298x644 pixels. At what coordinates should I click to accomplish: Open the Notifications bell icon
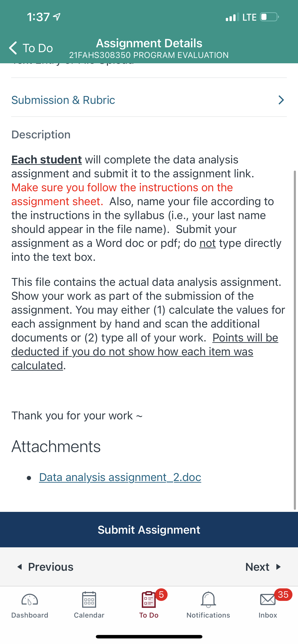point(208,599)
